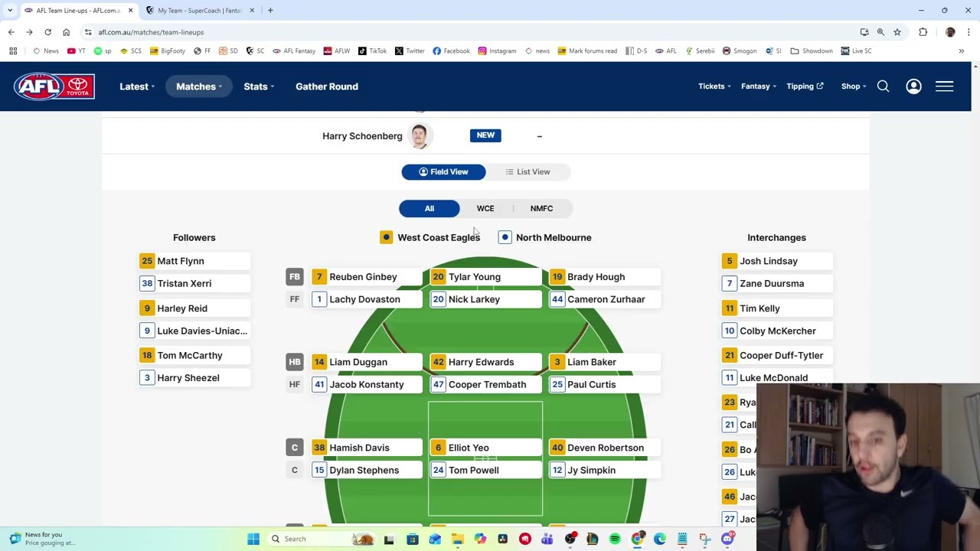The image size is (980, 551).
Task: Open a new browser tab
Action: [270, 11]
